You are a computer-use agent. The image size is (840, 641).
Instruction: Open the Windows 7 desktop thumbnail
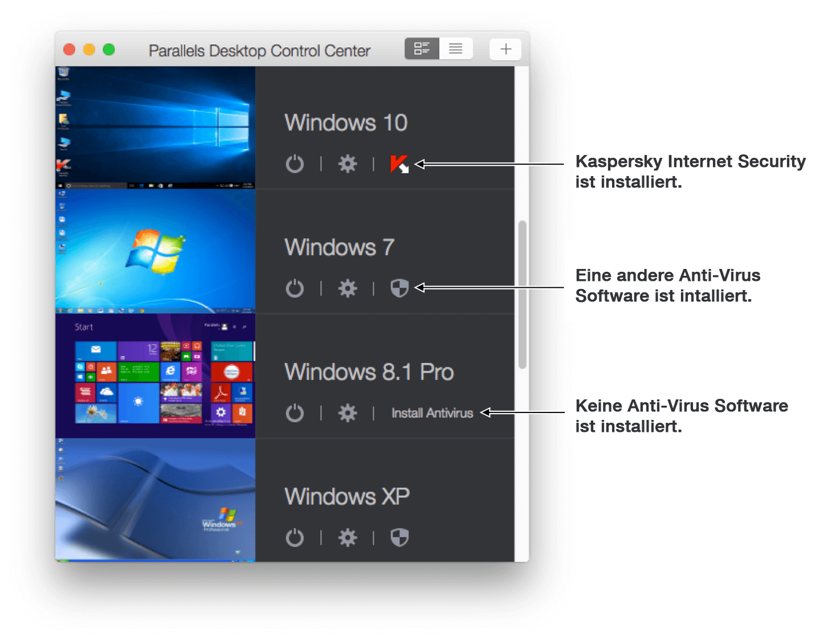point(155,250)
